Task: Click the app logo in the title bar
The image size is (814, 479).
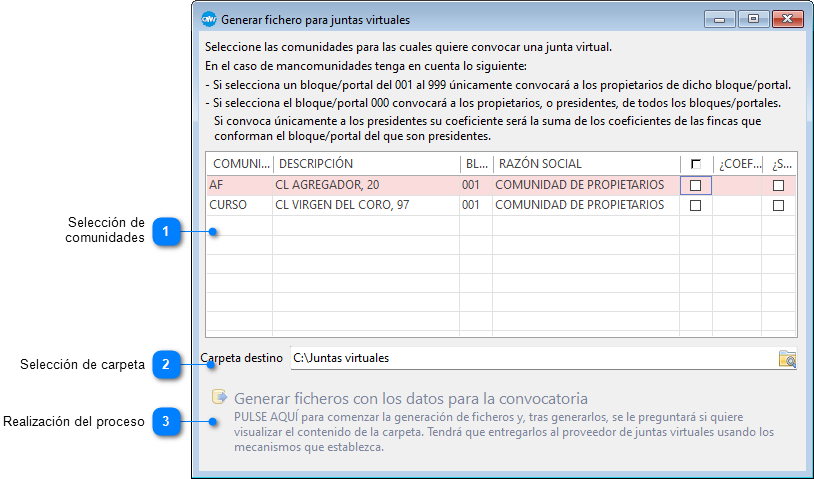Action: (x=209, y=19)
